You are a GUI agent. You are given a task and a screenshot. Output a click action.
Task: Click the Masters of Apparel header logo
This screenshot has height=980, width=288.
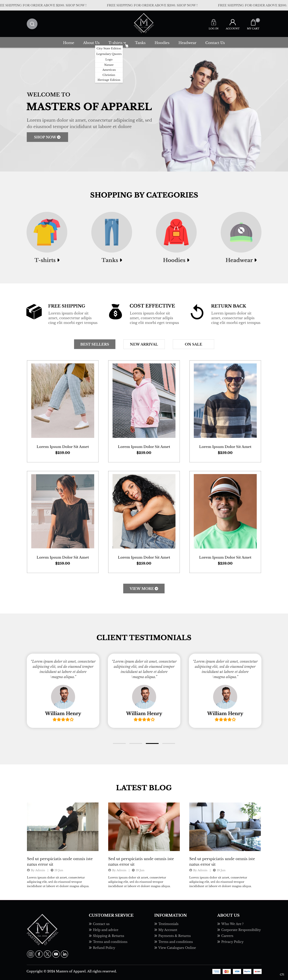click(144, 24)
